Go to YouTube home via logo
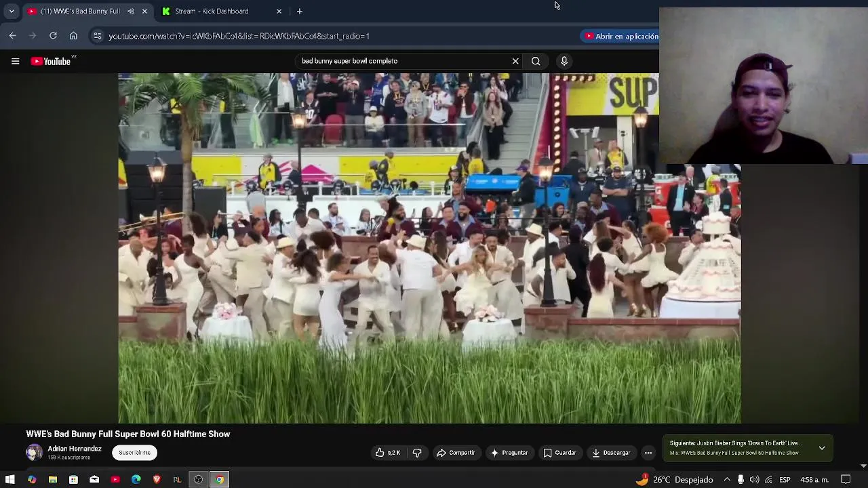Screen dimensions: 868x488 click(51, 61)
